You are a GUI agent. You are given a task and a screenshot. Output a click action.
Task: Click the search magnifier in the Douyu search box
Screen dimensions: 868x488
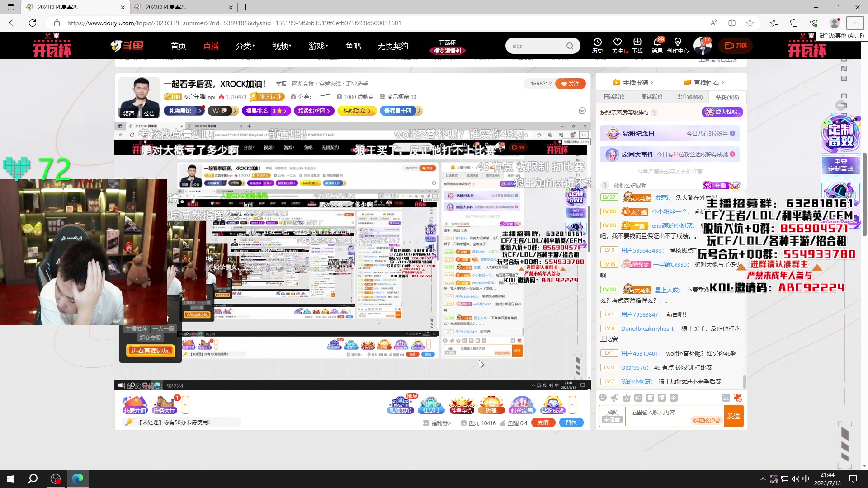570,46
